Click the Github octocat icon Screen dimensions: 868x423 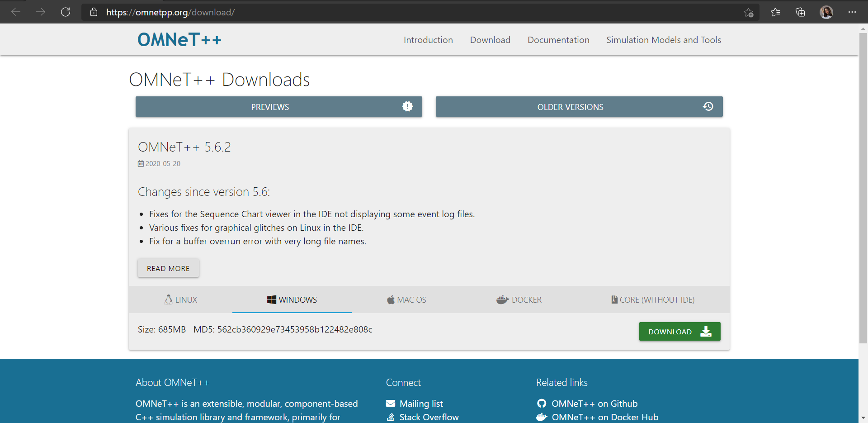pyautogui.click(x=542, y=404)
